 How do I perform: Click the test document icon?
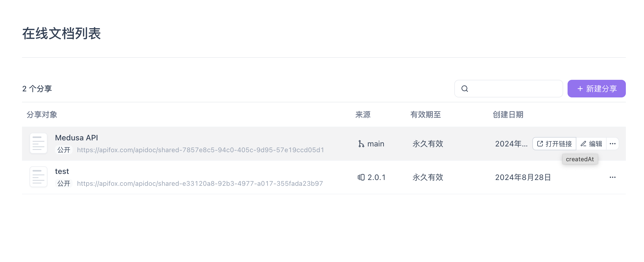38,177
